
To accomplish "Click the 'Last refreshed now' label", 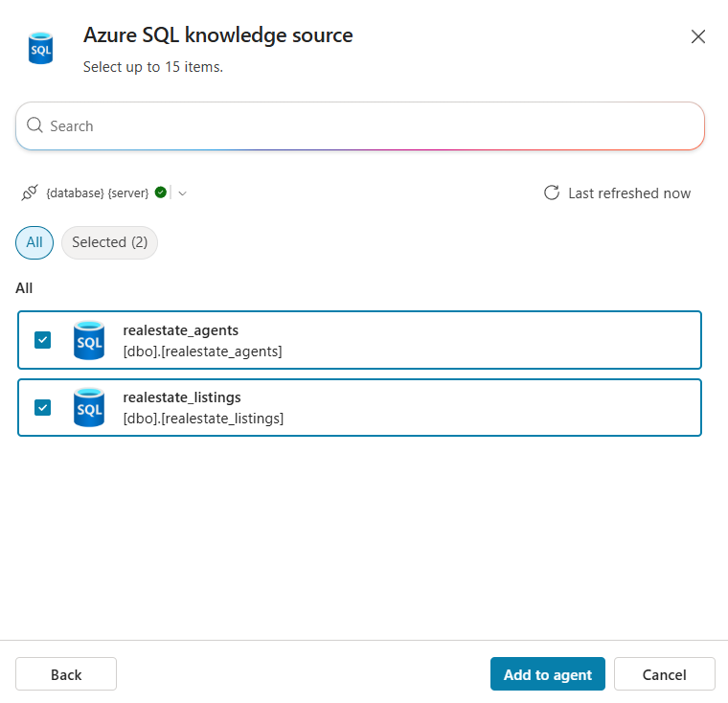I will (629, 193).
